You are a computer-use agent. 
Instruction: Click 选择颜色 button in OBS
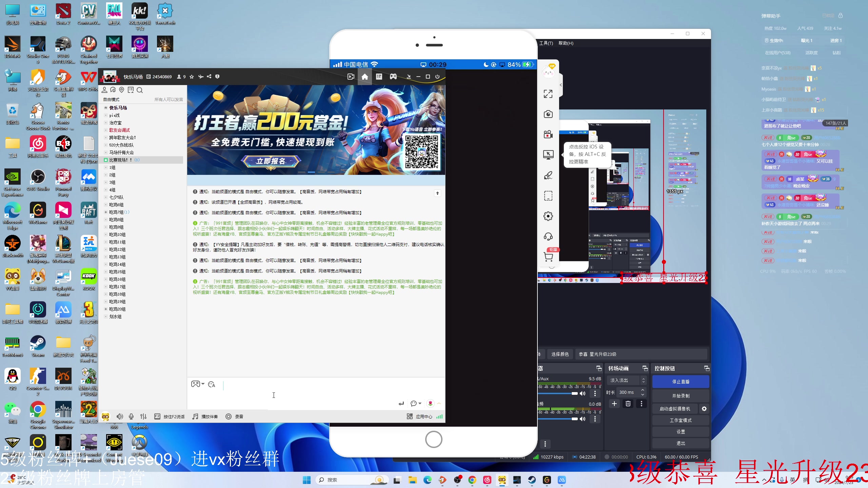[x=560, y=354]
